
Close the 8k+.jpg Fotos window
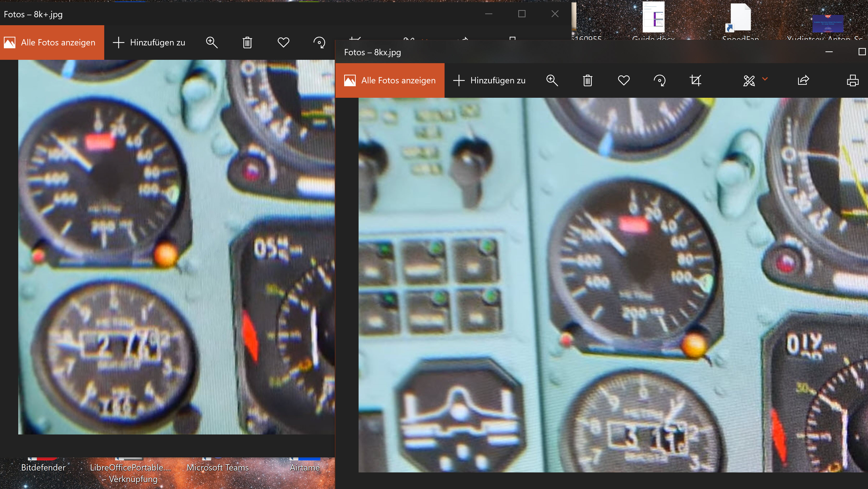pos(555,14)
